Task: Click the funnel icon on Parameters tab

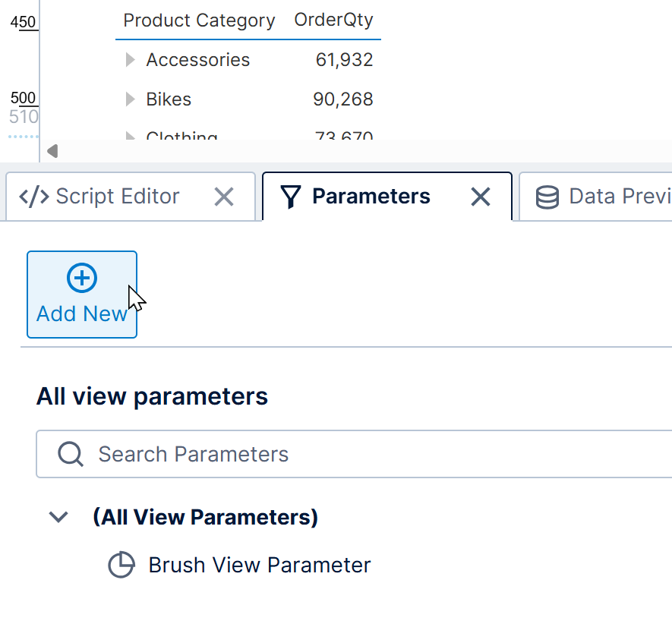Action: click(291, 197)
